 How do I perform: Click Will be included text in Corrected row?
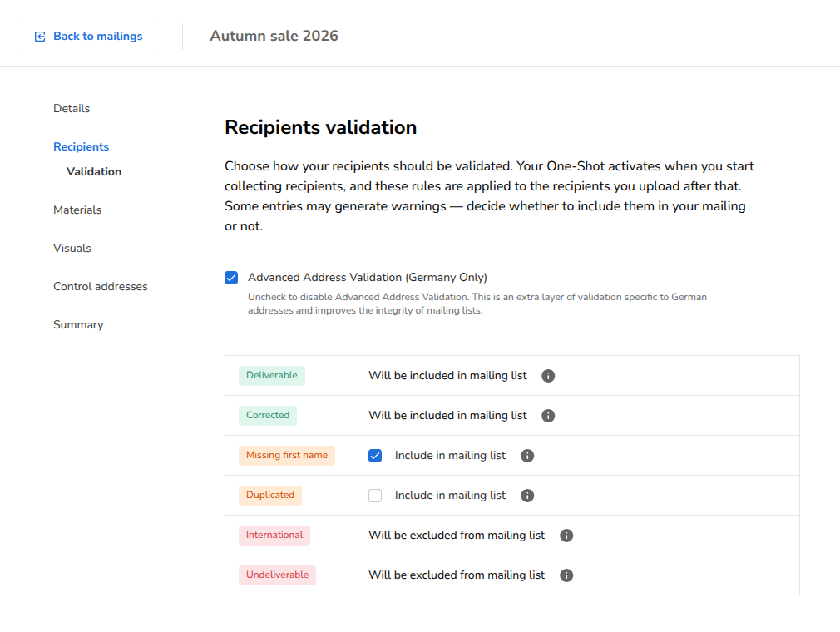447,415
